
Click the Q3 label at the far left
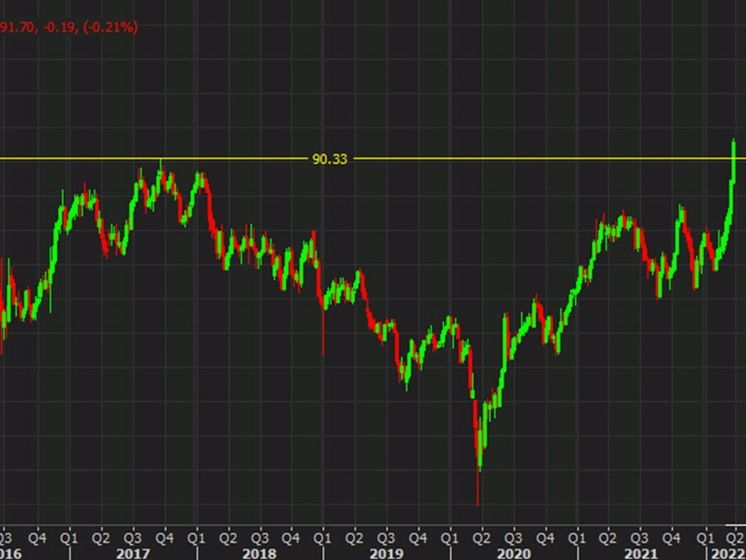coord(5,537)
